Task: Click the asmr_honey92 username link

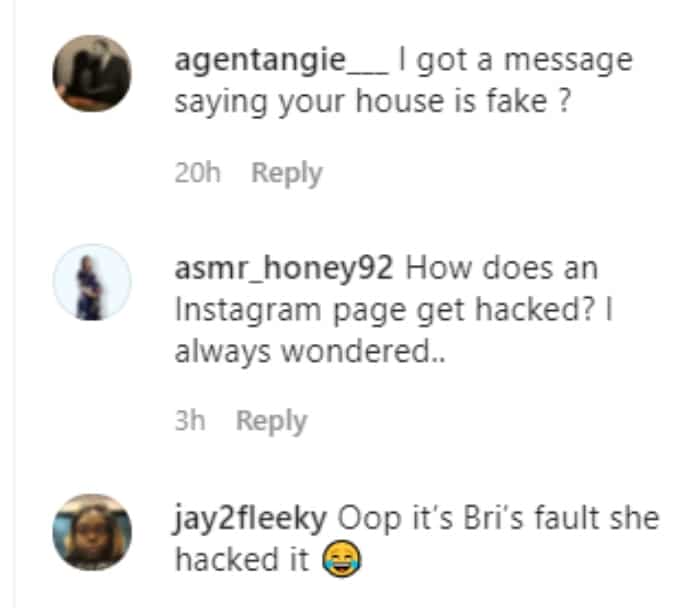Action: click(284, 269)
